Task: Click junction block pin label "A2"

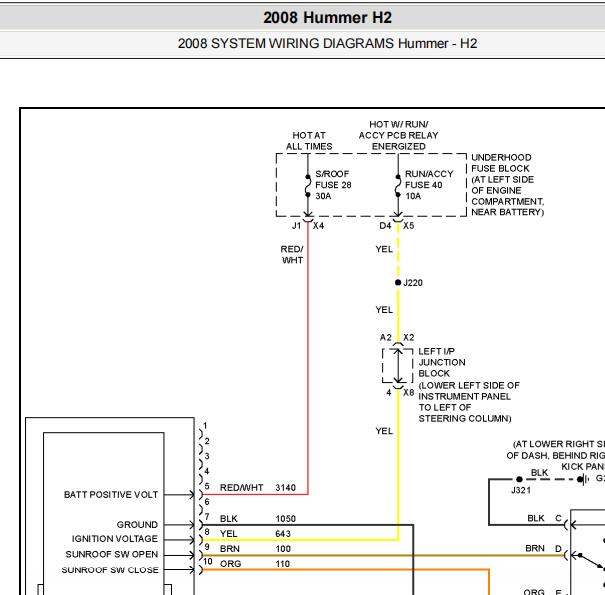Action: coord(386,338)
